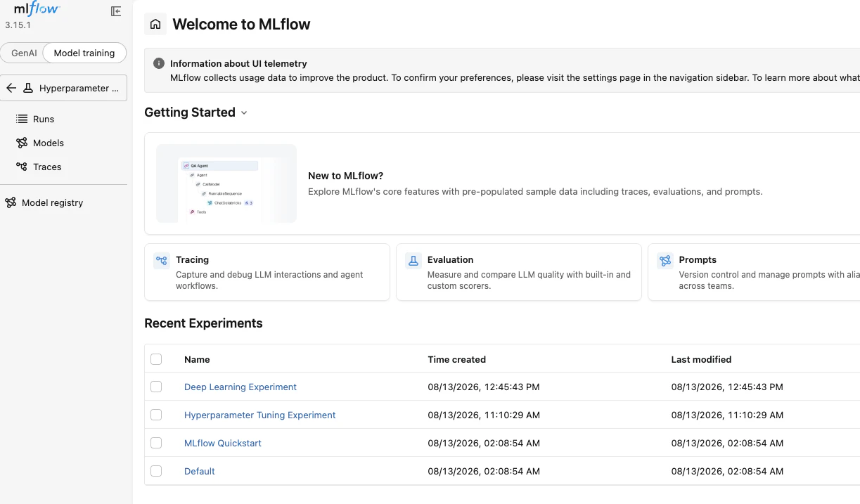The image size is (860, 504).
Task: Click the home icon beside Welcome to MLflow
Action: pyautogui.click(x=156, y=24)
